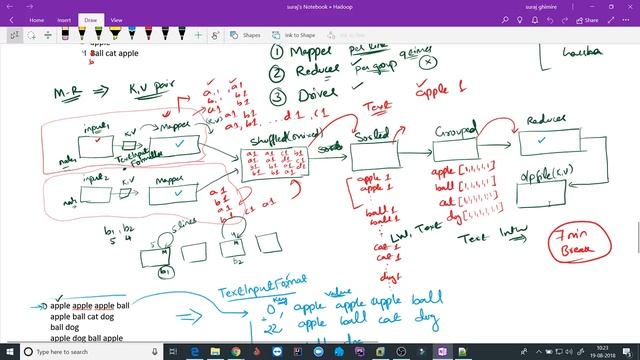The width and height of the screenshot is (640, 360).
Task: Open notifications bell
Action: pyautogui.click(x=535, y=20)
